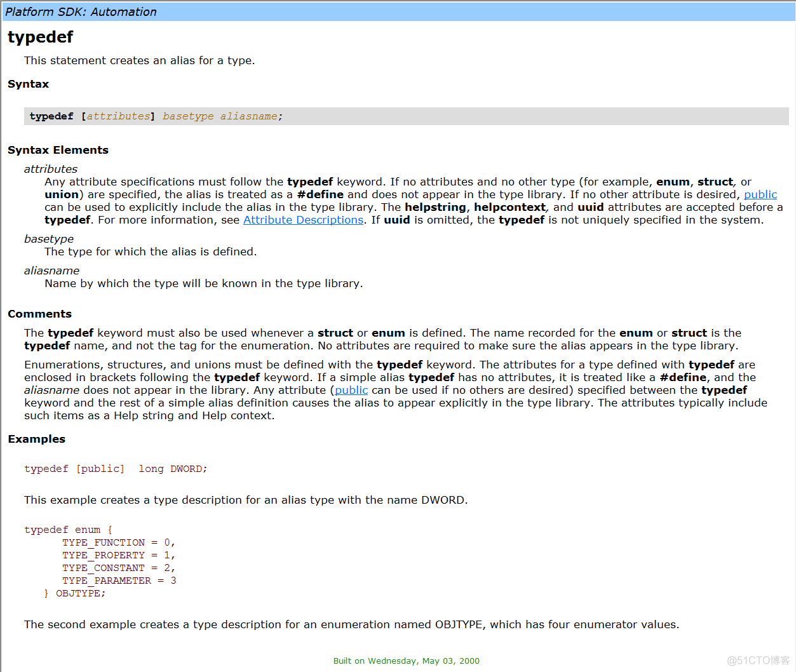
Task: Click the 'typedef enum {' code line
Action: 69,530
